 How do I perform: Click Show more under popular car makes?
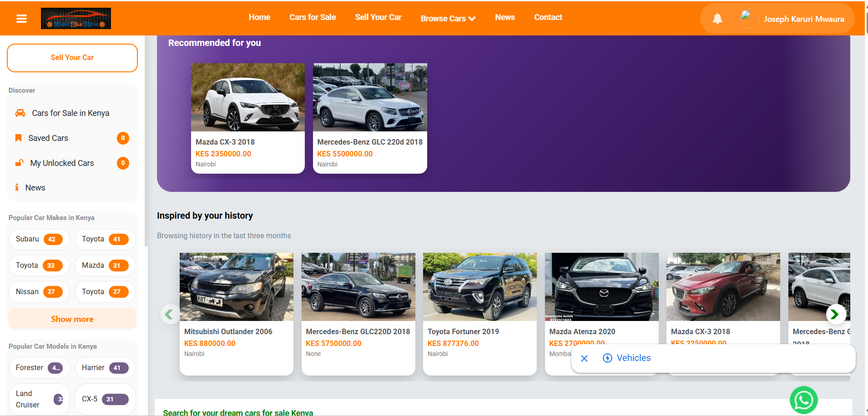coord(72,319)
